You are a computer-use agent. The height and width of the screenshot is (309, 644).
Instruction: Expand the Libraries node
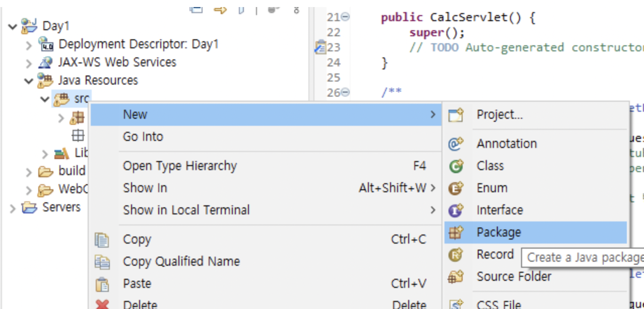coord(45,154)
